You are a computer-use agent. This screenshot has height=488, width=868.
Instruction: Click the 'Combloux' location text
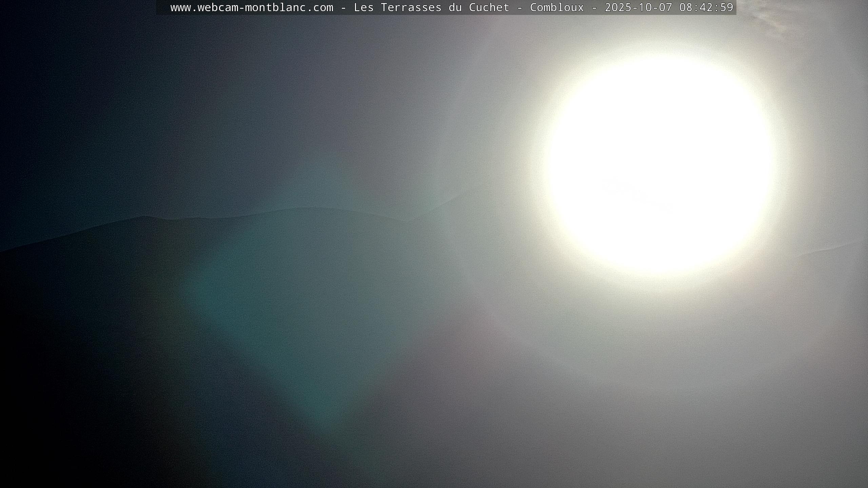pos(557,7)
